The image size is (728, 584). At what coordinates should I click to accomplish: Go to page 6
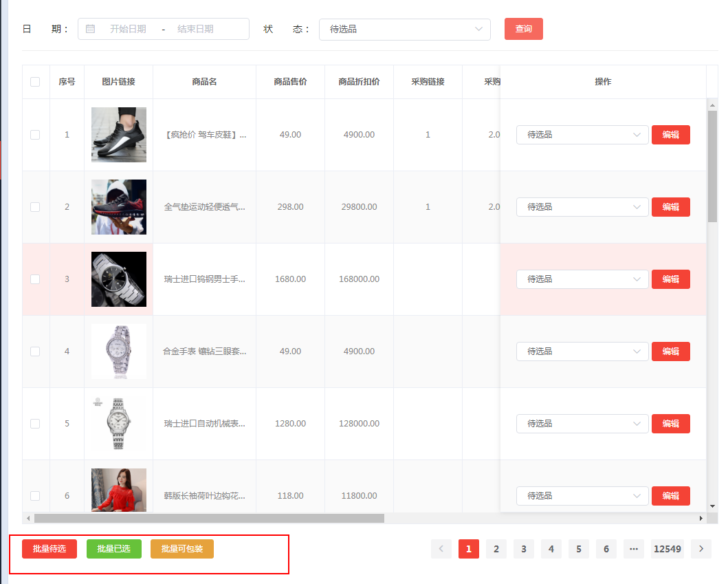[606, 549]
